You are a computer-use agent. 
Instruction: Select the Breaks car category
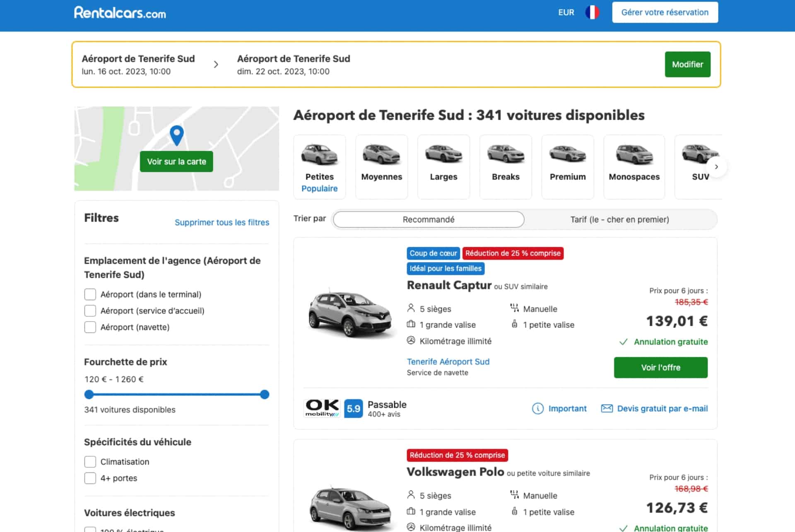[x=506, y=167]
